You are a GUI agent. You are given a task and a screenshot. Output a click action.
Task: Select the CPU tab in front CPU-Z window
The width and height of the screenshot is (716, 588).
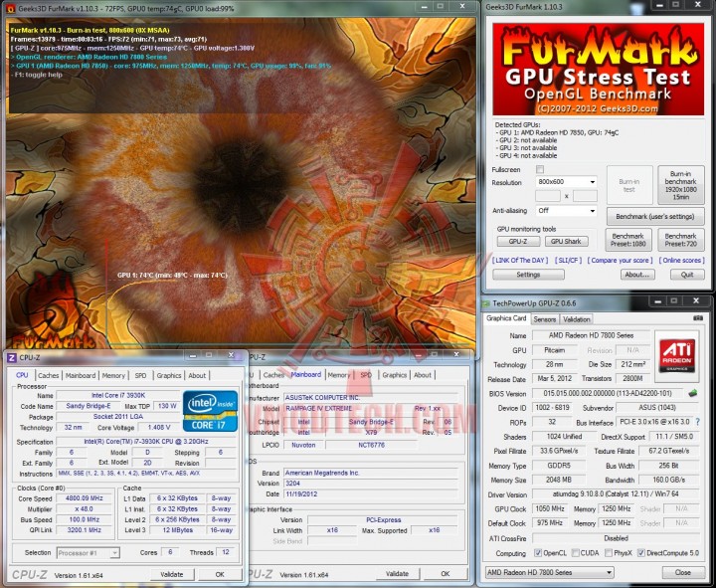pyautogui.click(x=22, y=375)
